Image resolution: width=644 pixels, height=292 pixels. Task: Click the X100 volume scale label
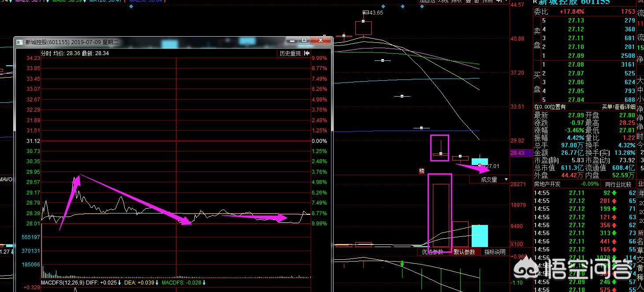pos(517,244)
